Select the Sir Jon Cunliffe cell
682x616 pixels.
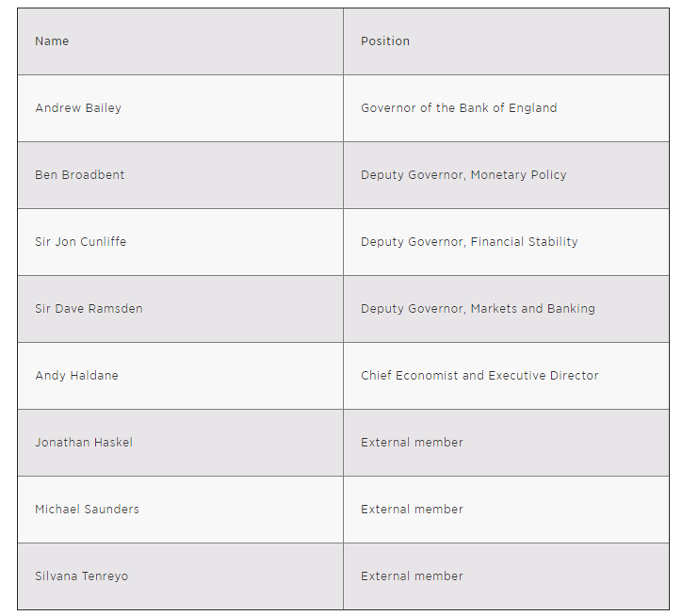[x=81, y=242]
